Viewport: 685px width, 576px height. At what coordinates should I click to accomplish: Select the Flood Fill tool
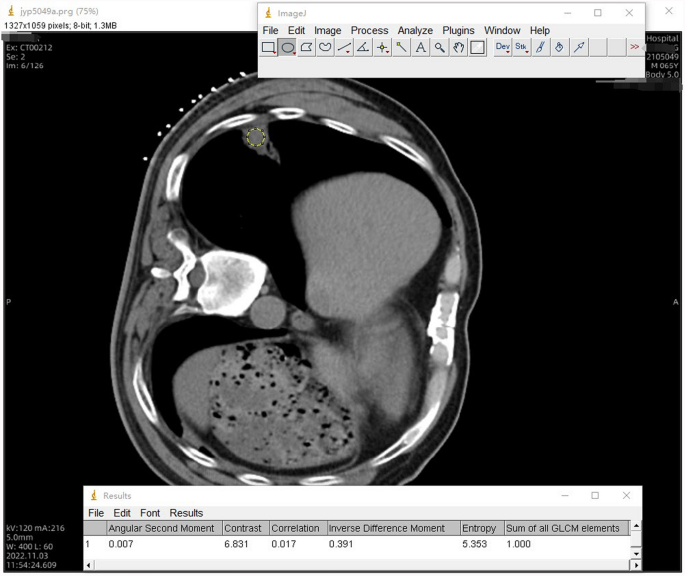coord(559,47)
